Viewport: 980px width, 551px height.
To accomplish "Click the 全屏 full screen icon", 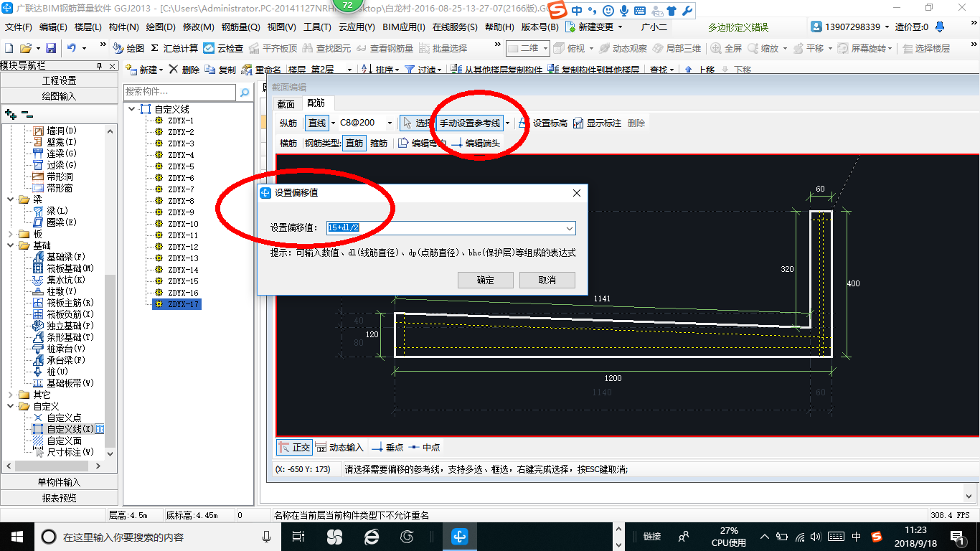I will 716,48.
